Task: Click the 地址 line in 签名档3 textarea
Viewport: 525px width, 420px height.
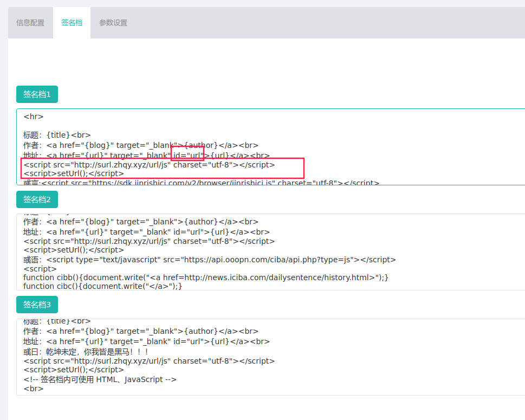Action: (x=146, y=341)
